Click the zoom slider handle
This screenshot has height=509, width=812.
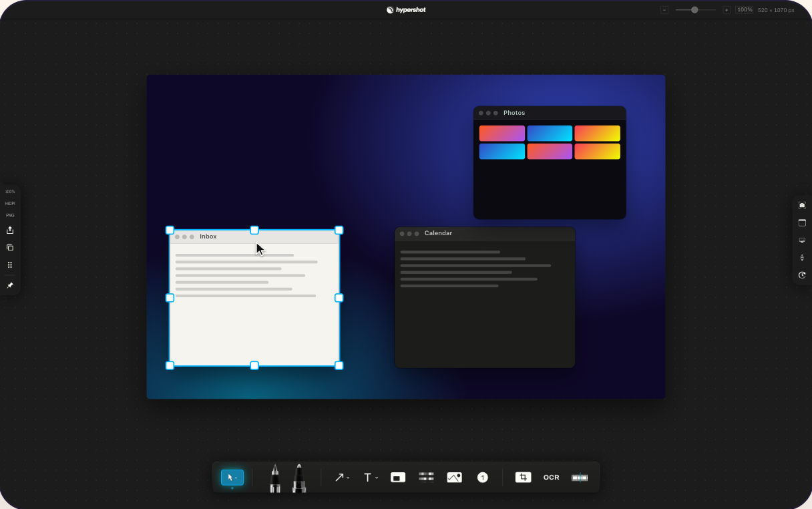694,10
